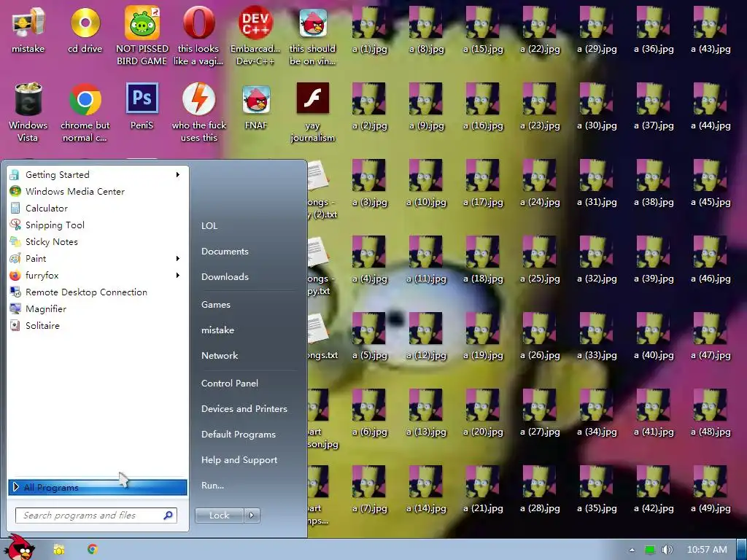Click the green network tray icon
This screenshot has height=560, width=747.
pyautogui.click(x=650, y=550)
